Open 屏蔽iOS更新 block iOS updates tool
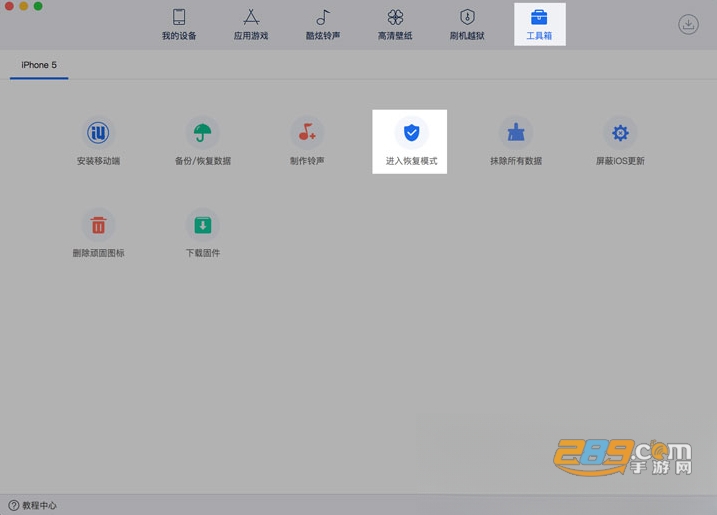 [620, 141]
